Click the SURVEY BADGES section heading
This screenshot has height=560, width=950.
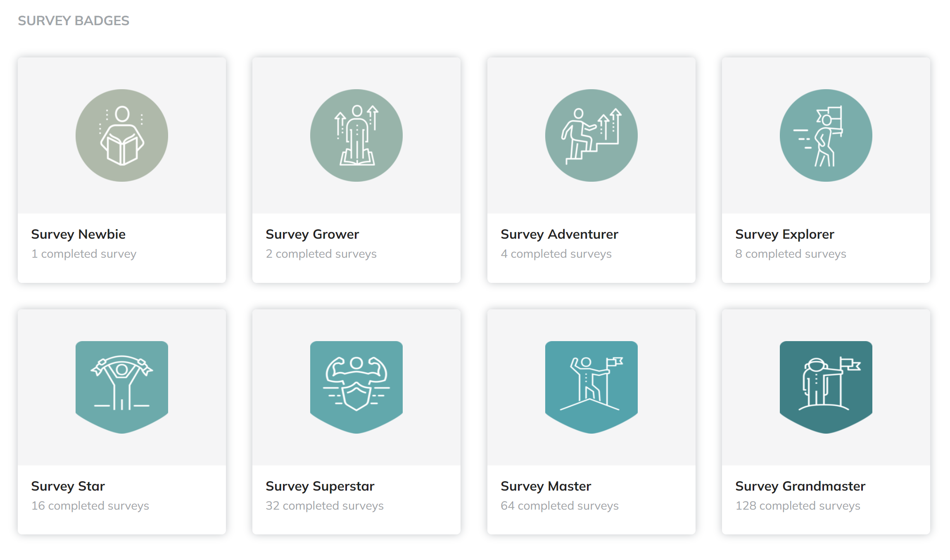[x=74, y=21]
